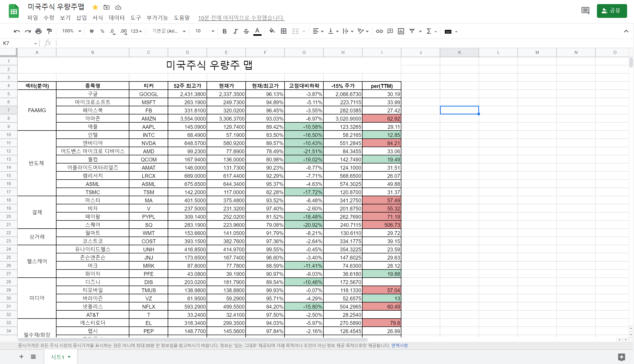This screenshot has width=634, height=364.
Task: Open horizontal align dropdown
Action: 318,31
